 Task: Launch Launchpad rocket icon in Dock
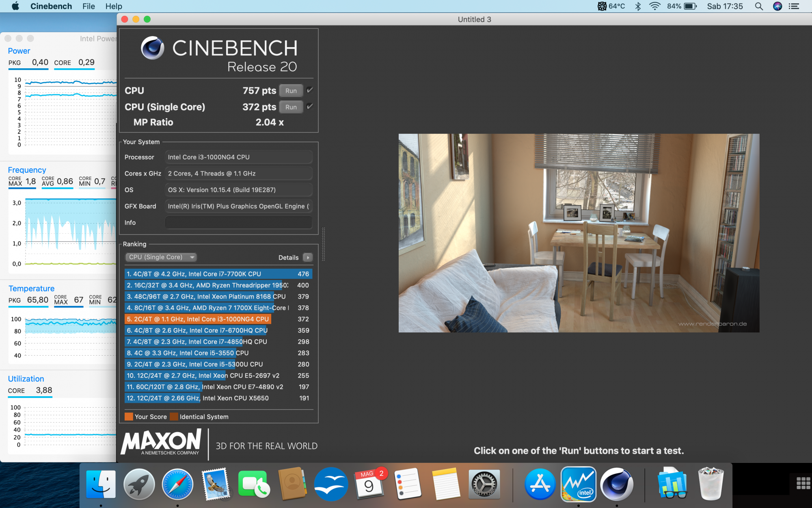coord(139,484)
